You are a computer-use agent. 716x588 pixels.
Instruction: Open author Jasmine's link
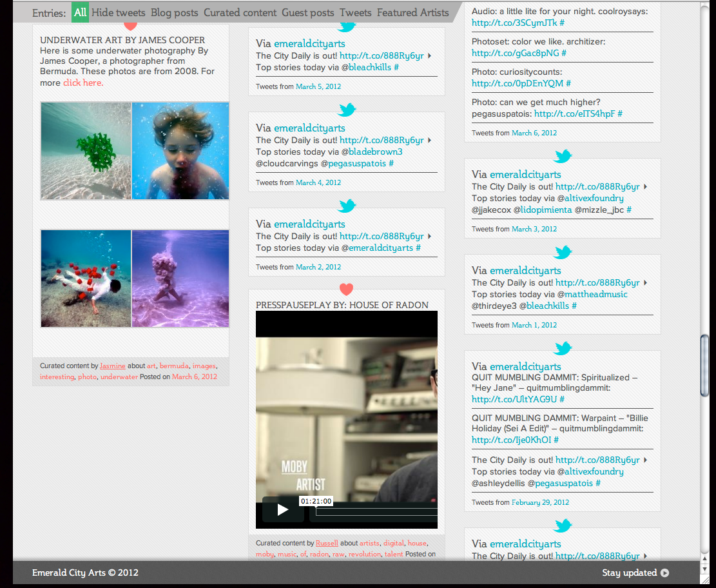[113, 366]
